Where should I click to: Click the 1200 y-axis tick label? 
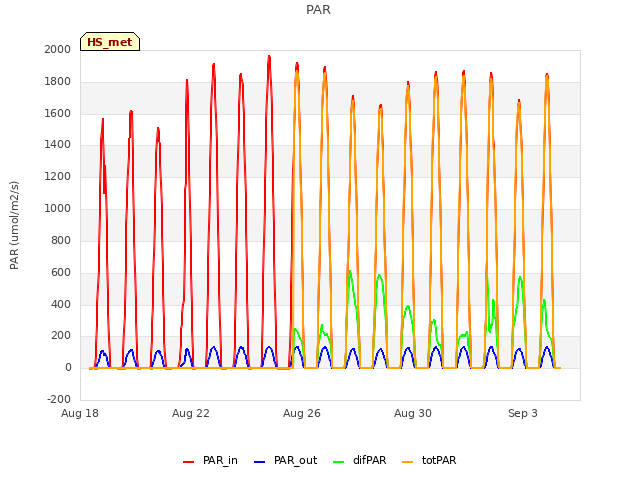(x=58, y=177)
